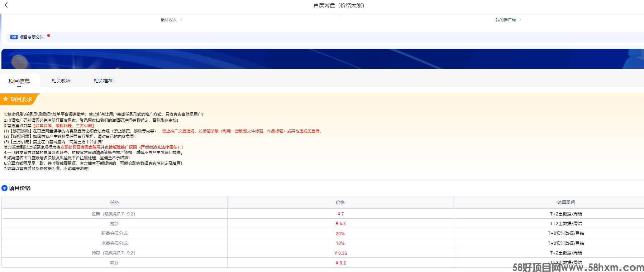Click the 10% commission value

[x=340, y=243]
